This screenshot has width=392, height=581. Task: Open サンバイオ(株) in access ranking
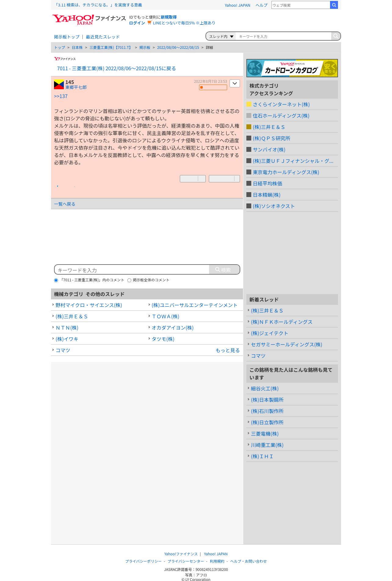[x=269, y=150]
